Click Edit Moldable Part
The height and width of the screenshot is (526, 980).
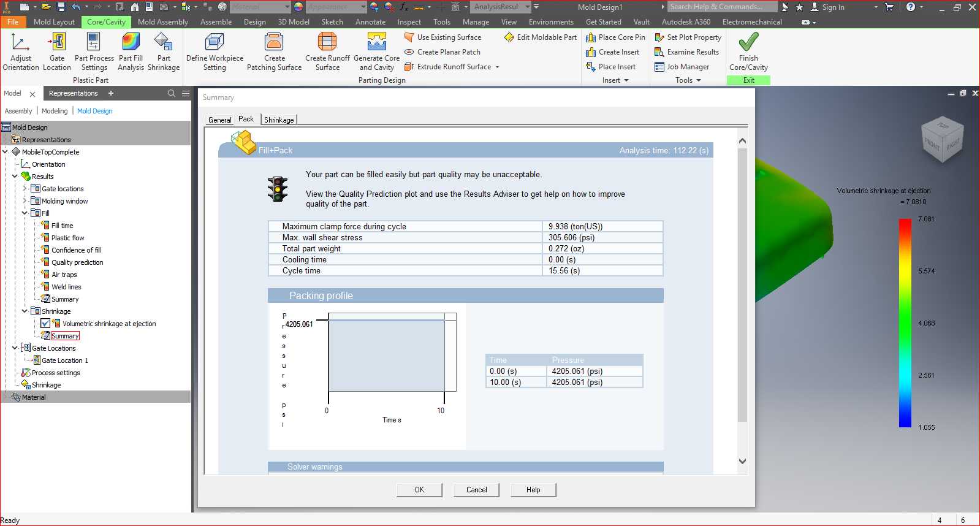[540, 37]
